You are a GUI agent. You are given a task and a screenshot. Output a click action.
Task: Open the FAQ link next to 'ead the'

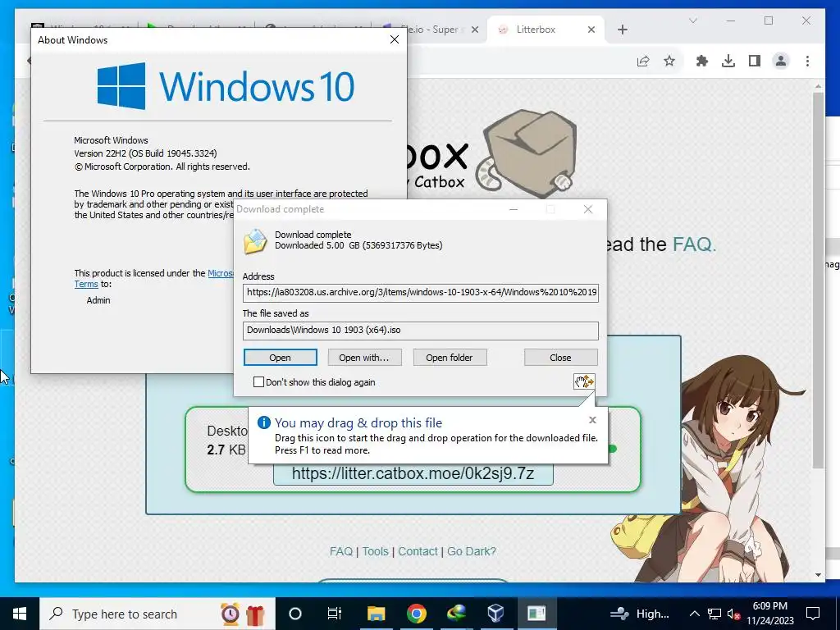[x=694, y=244]
